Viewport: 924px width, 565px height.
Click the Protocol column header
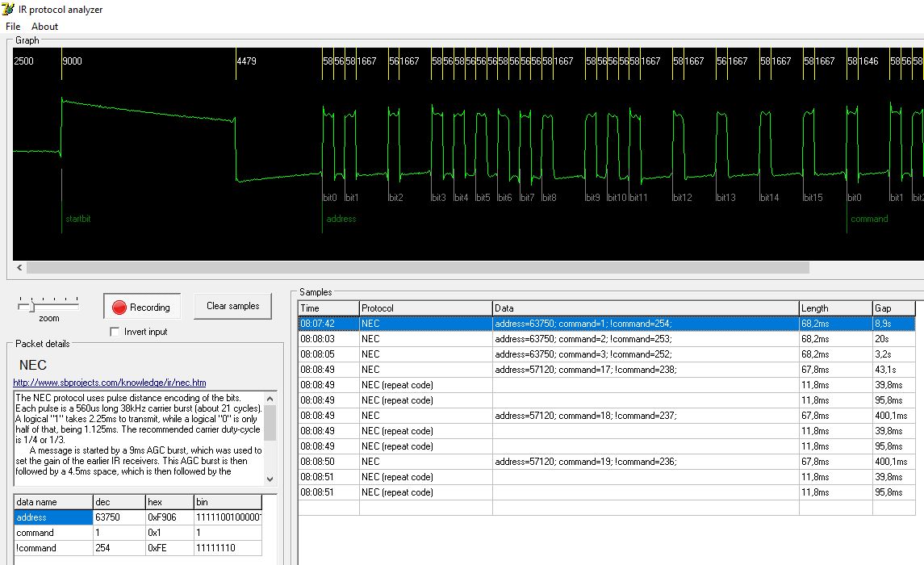pyautogui.click(x=425, y=308)
